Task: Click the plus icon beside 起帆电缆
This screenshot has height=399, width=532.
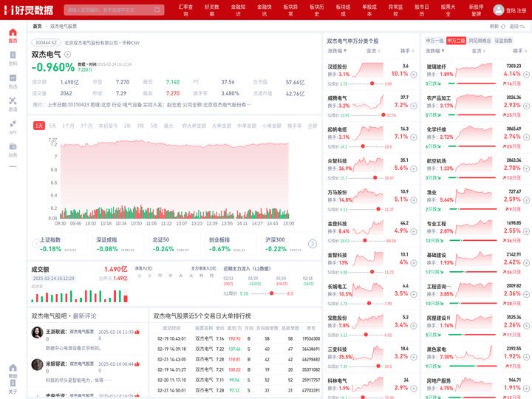Action: click(x=414, y=137)
